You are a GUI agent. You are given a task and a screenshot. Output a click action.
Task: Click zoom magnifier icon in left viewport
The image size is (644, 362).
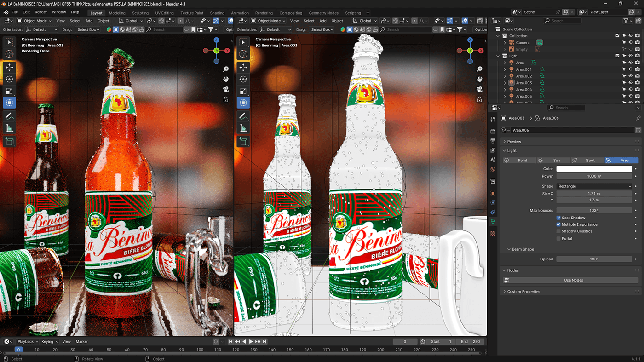click(226, 69)
